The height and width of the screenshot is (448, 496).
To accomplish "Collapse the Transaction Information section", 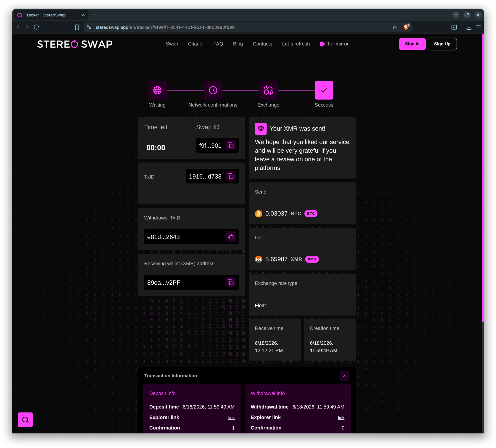I will (x=344, y=376).
